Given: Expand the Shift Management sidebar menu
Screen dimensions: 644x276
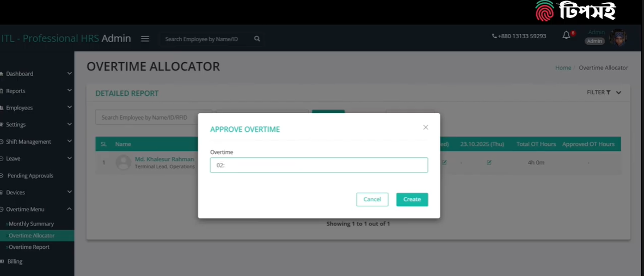Looking at the screenshot, I should point(36,142).
